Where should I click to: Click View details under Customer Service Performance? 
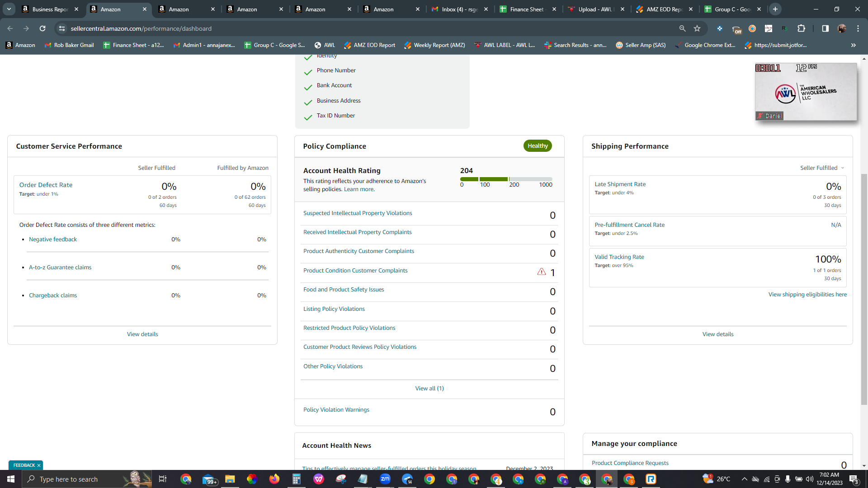point(142,334)
